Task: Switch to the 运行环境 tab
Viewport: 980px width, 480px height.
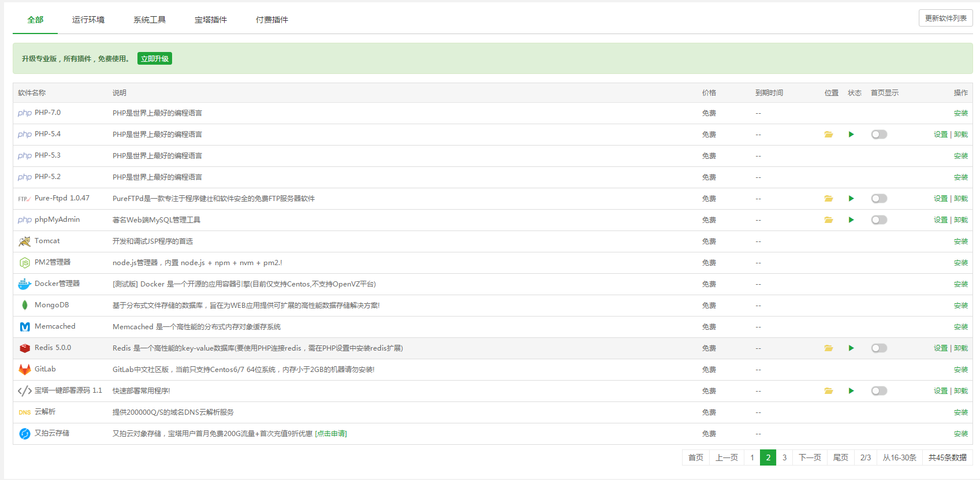Action: 88,20
